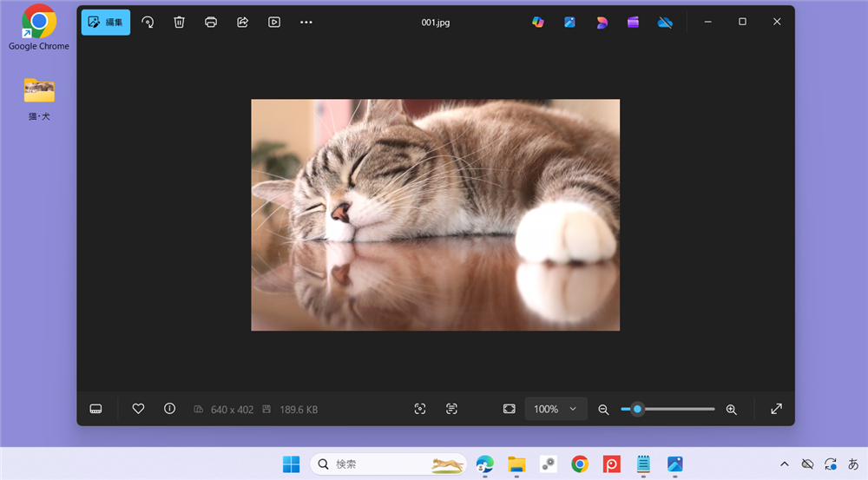
Task: Maximize the Photos window
Action: [742, 23]
